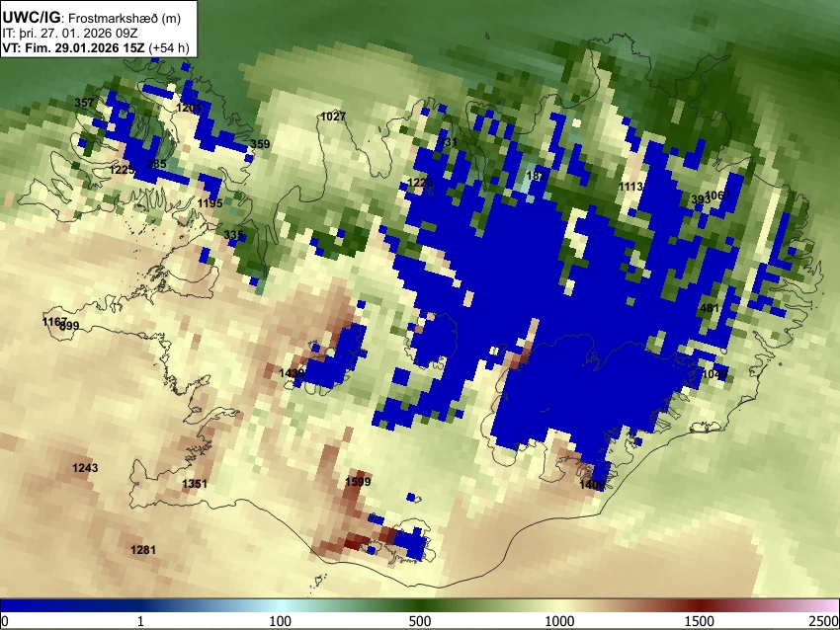Image resolution: width=840 pixels, height=630 pixels.
Task: Click the map value 393
Action: pos(701,199)
